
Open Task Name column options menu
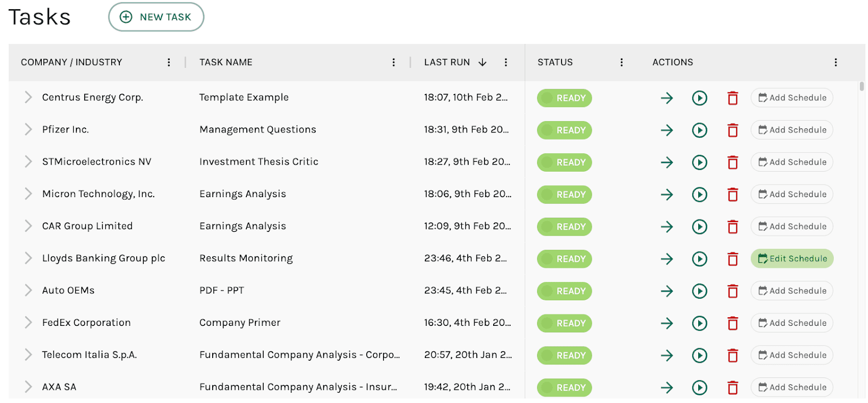(x=393, y=62)
